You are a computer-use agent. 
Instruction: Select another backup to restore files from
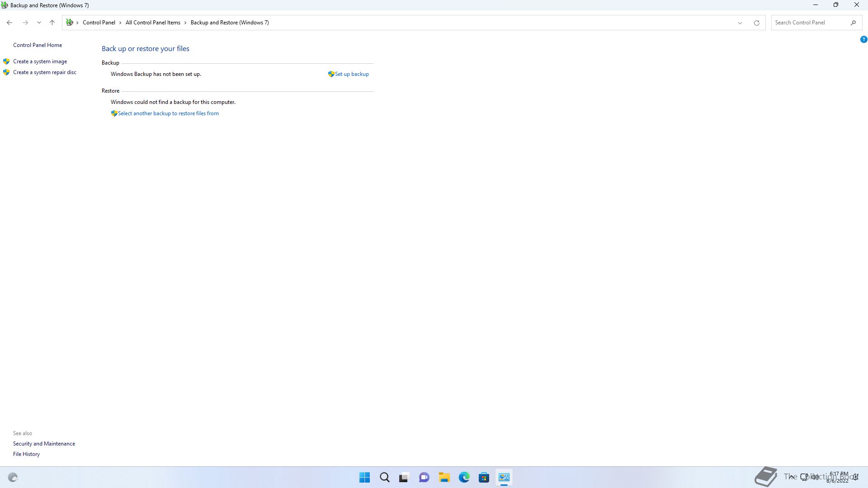(168, 113)
